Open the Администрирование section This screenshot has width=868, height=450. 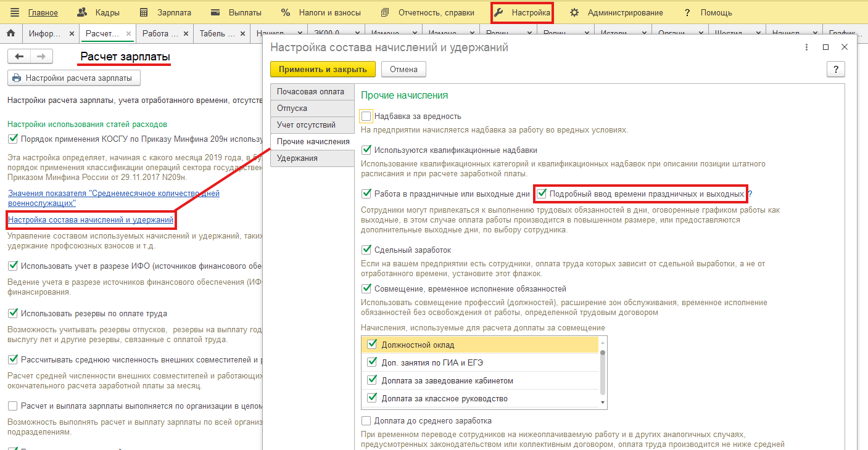pos(616,12)
